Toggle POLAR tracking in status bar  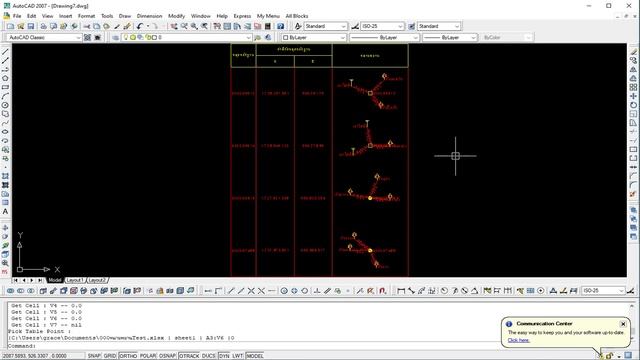coord(148,356)
